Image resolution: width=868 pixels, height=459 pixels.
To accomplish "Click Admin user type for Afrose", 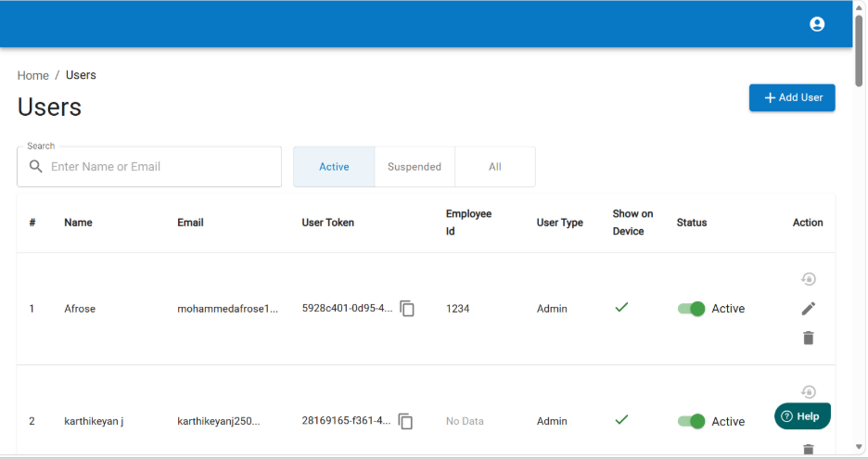I will 552,309.
